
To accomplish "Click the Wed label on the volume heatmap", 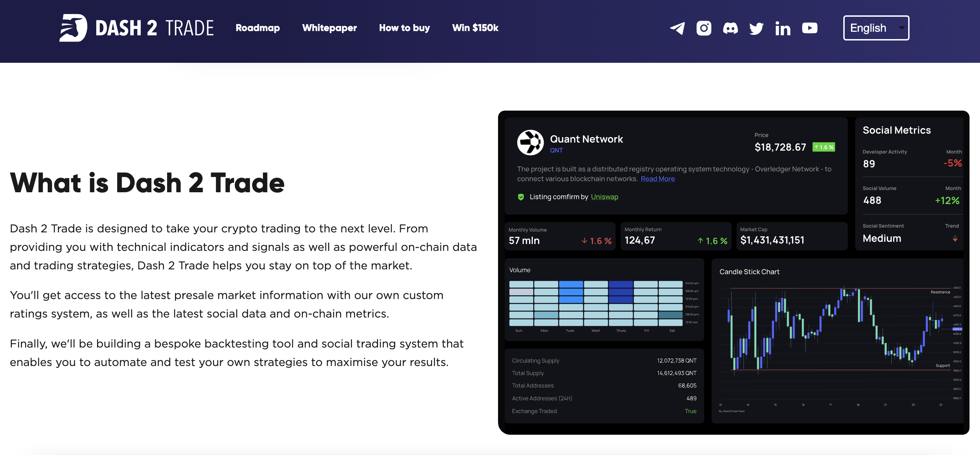I will 595,330.
